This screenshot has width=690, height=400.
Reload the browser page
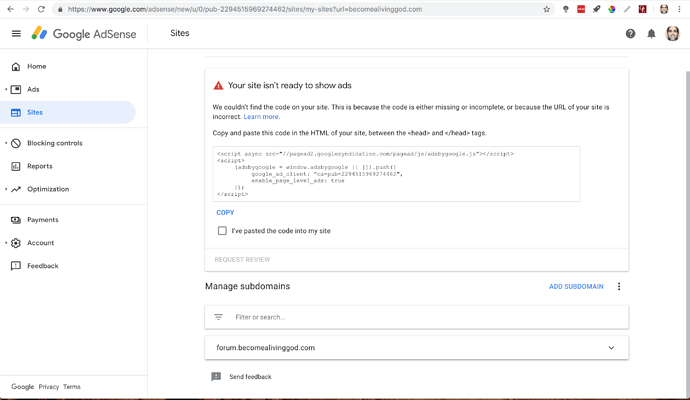(x=41, y=9)
